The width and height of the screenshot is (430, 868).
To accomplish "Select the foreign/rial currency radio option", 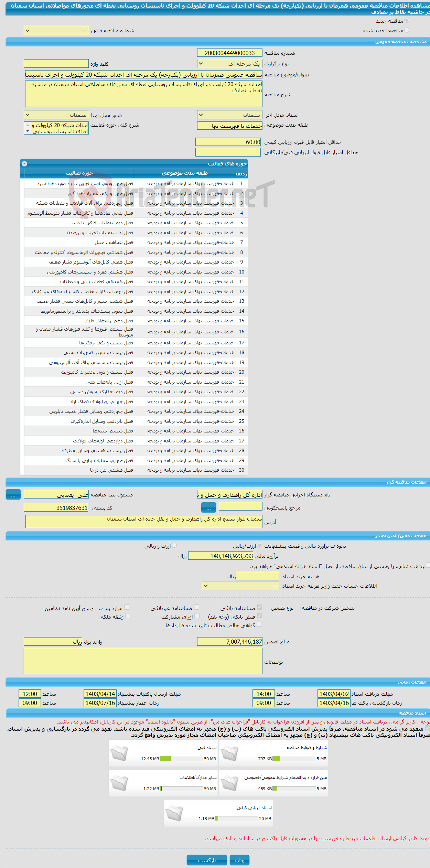I will (259, 545).
